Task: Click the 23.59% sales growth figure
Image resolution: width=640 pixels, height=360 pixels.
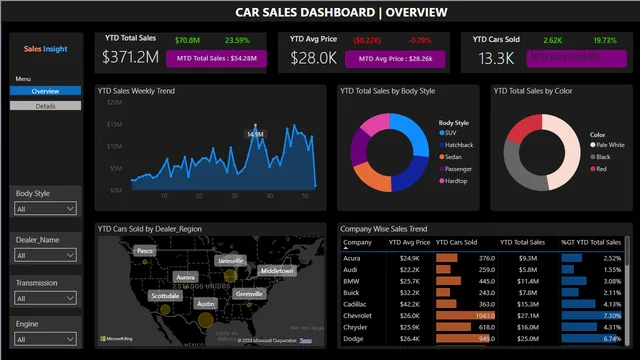Action: coord(237,40)
